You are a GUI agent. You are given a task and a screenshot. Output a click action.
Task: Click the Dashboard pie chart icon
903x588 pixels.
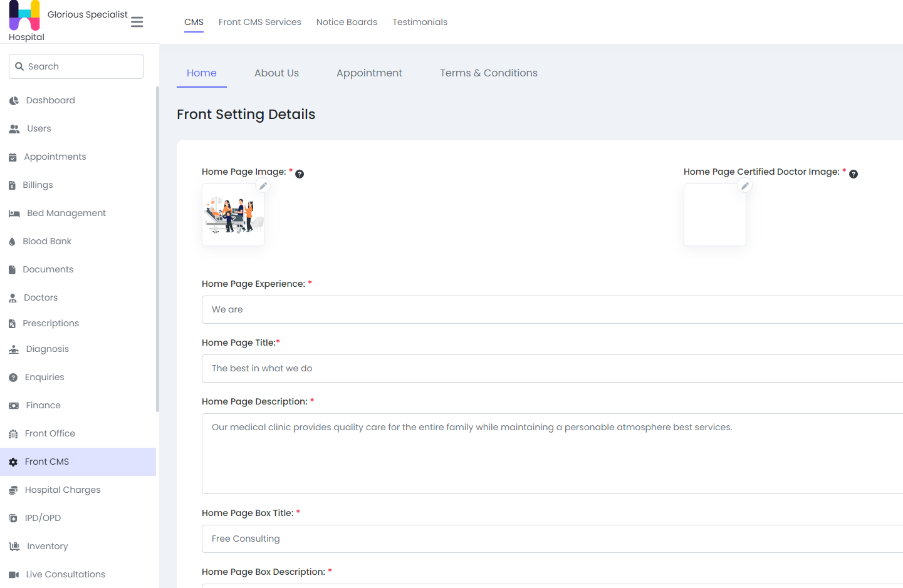[x=14, y=101]
